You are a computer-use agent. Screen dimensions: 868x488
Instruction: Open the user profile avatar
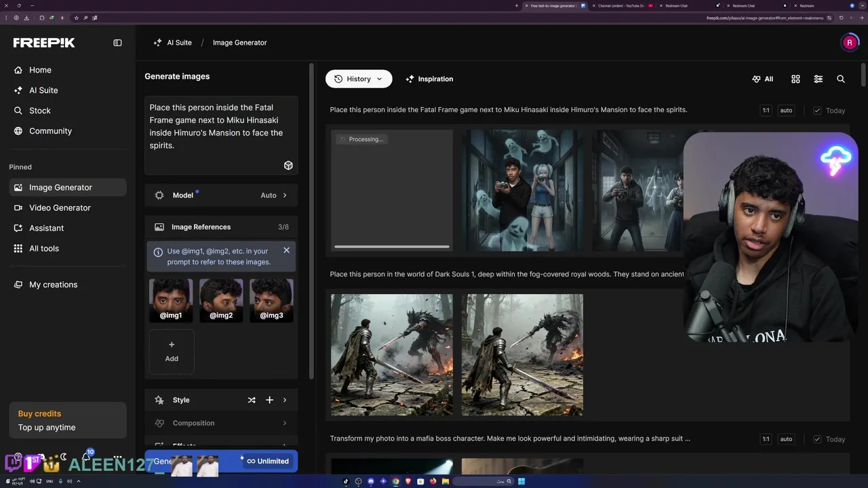pos(850,43)
